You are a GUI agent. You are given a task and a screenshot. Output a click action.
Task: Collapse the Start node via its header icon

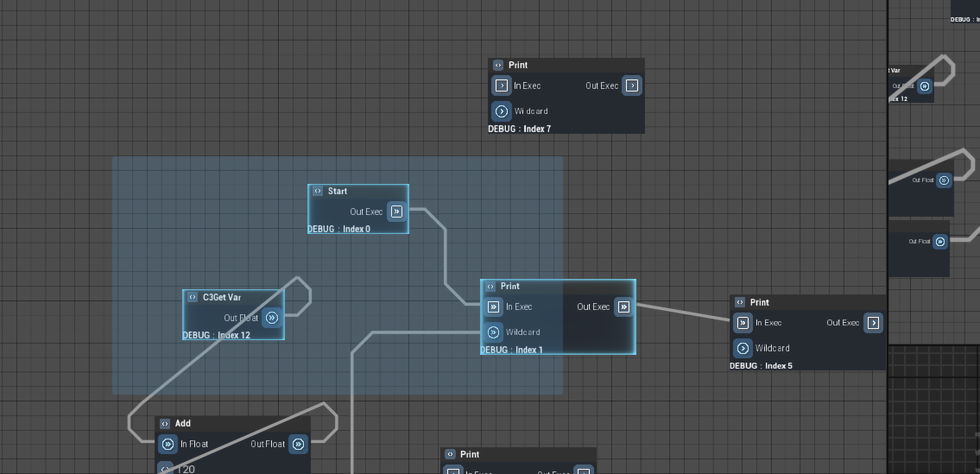[318, 191]
